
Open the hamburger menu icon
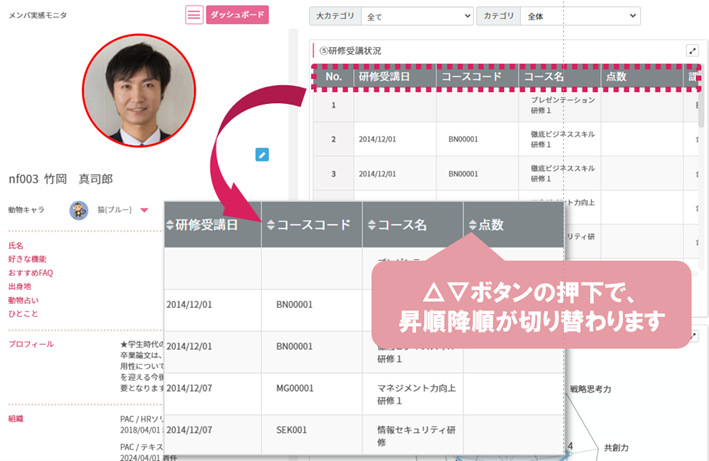(x=194, y=15)
